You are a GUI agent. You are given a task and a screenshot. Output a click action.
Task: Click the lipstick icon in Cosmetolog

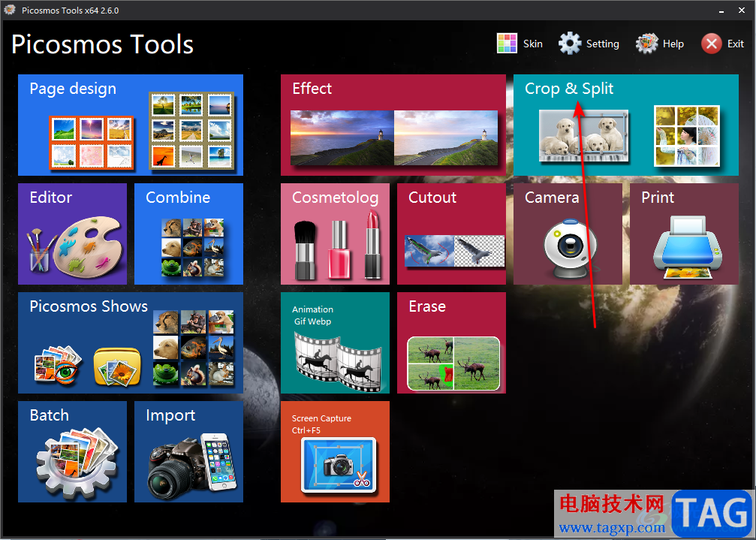pyautogui.click(x=372, y=245)
